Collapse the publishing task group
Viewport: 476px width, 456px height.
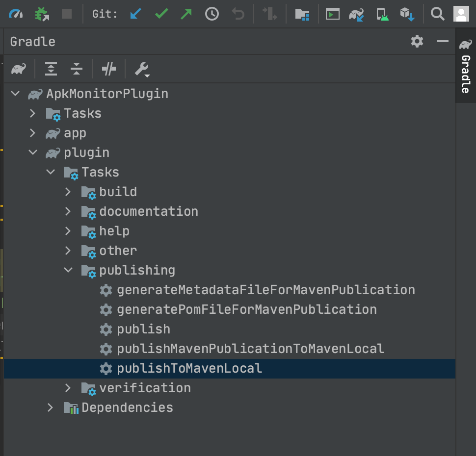point(68,270)
